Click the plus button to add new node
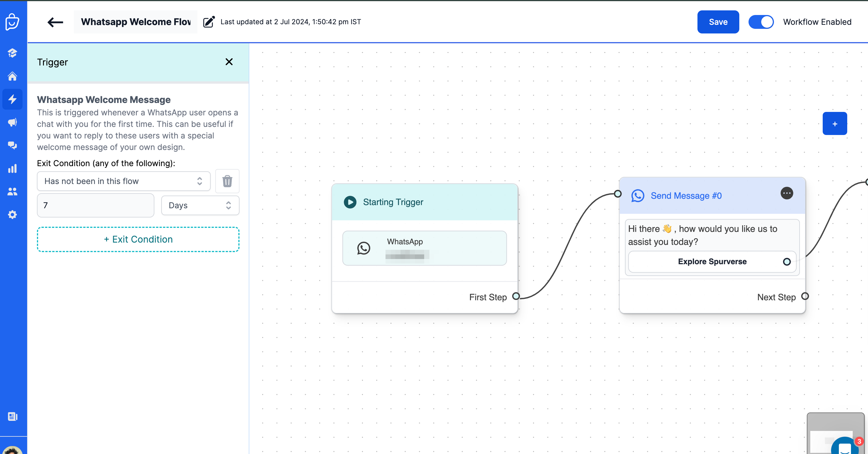The image size is (868, 454). coord(835,123)
